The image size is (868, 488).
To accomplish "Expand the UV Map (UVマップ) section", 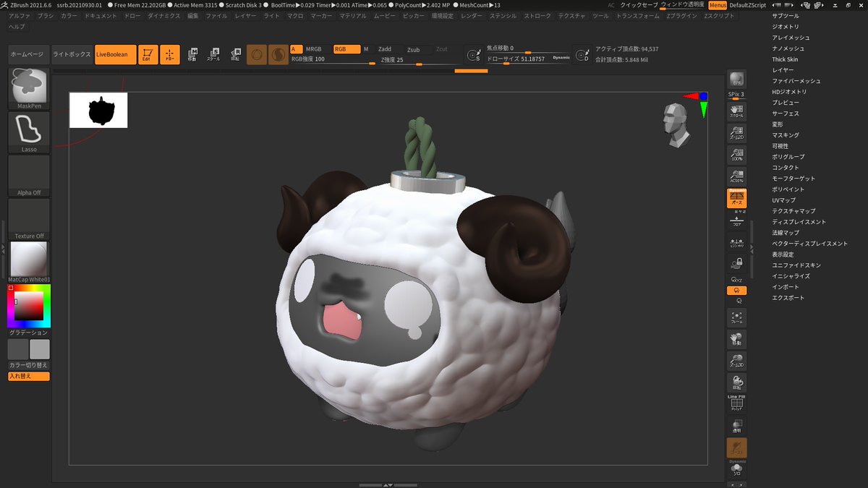I will click(x=783, y=200).
